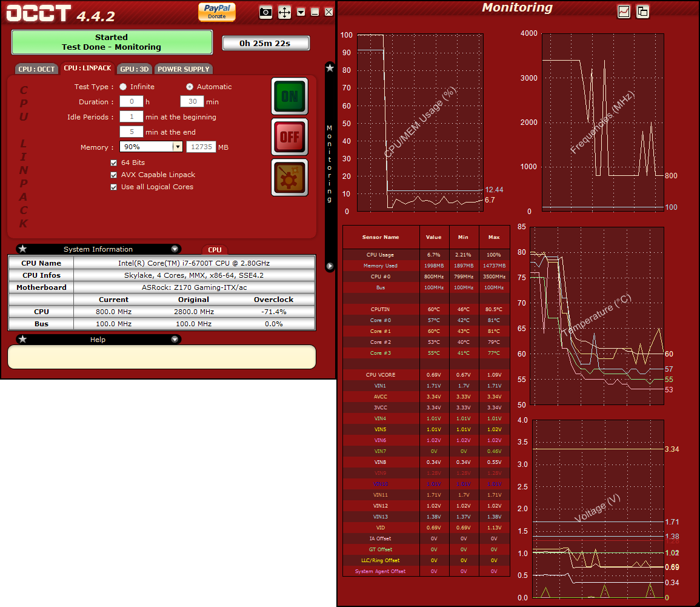Click the Max column header

point(494,237)
